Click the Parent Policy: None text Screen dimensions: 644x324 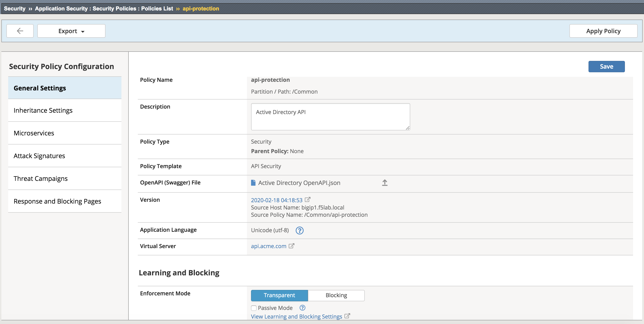[277, 151]
